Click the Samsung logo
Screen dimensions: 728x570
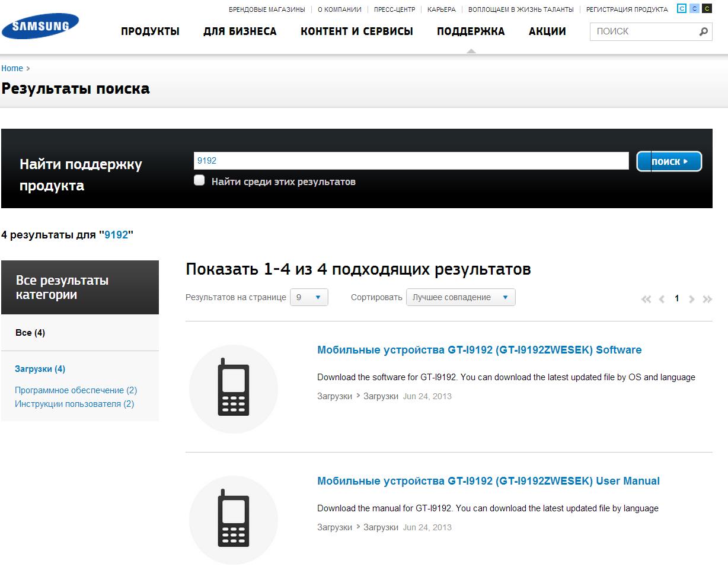pyautogui.click(x=40, y=26)
